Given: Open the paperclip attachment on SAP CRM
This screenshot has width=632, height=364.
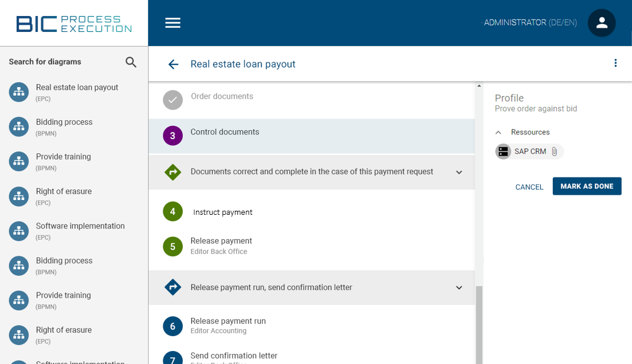Looking at the screenshot, I should point(554,152).
